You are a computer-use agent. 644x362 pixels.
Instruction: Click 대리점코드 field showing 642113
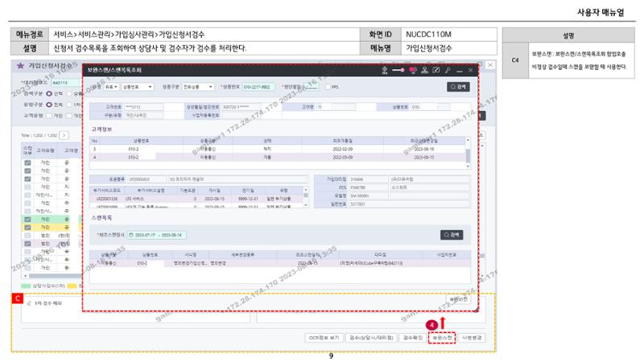pyautogui.click(x=66, y=83)
